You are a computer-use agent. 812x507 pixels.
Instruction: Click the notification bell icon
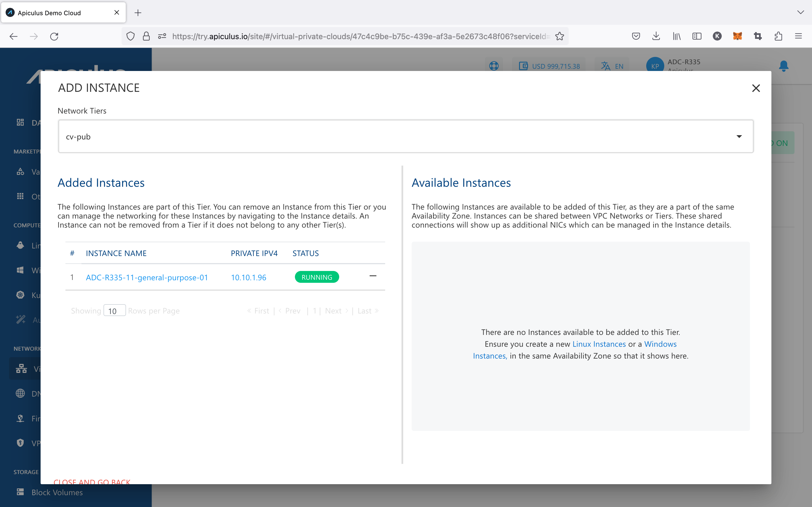click(x=784, y=65)
